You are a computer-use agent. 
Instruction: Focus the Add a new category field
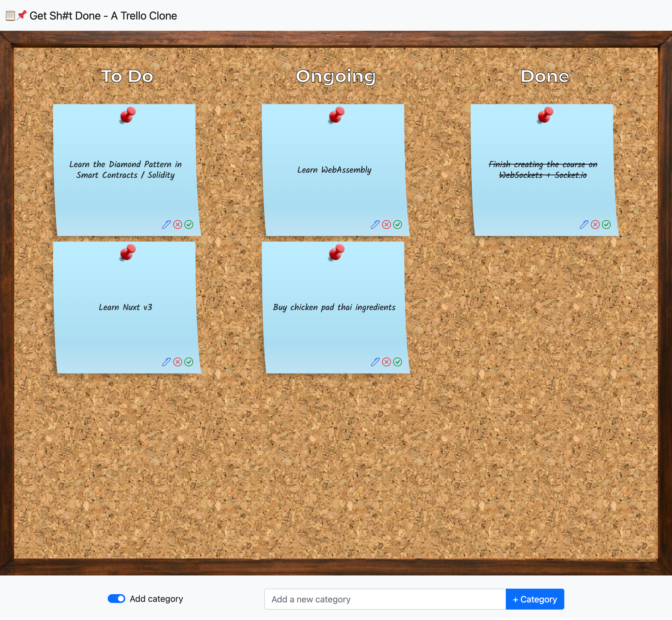pyautogui.click(x=385, y=599)
